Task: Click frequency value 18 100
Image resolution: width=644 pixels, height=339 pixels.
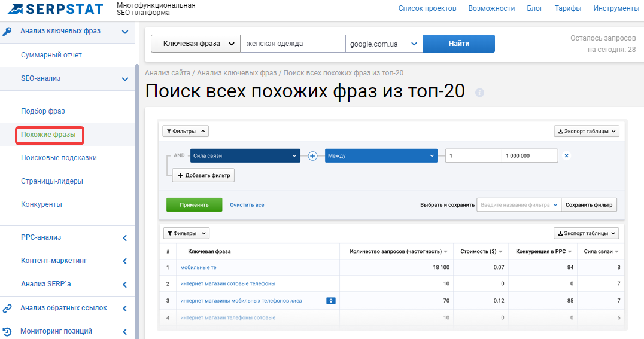Action: point(441,268)
